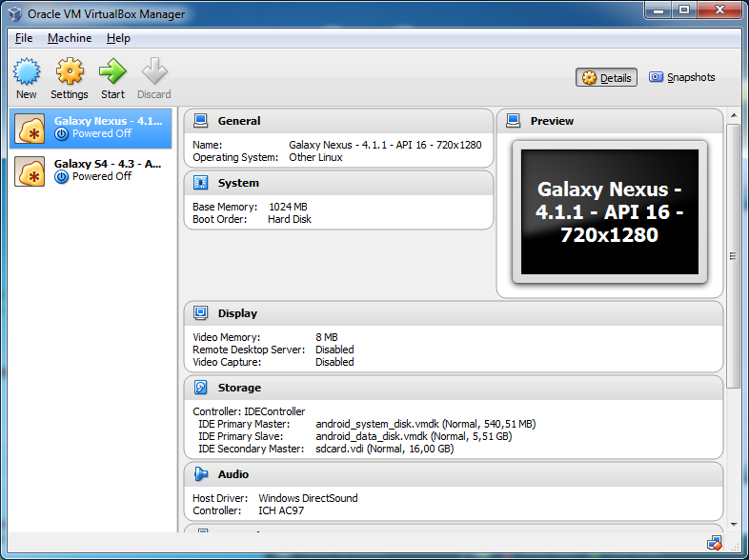Click the details pane scroll down arrow

click(734, 525)
